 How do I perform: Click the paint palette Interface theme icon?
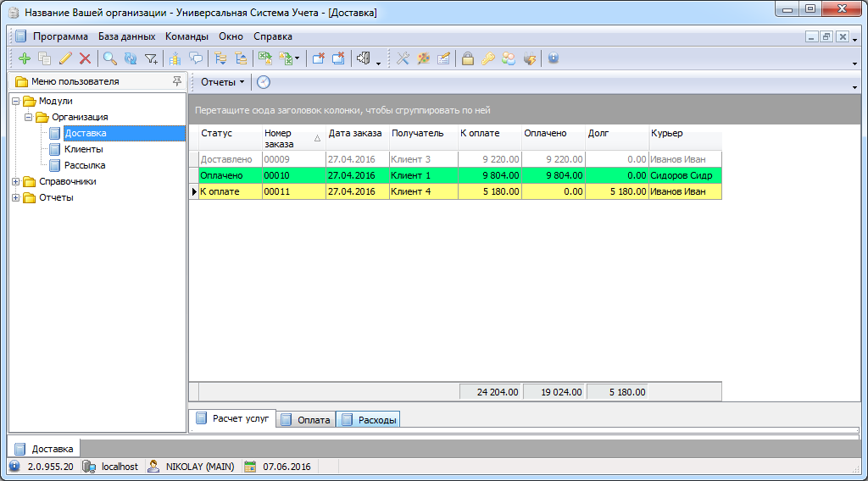(424, 58)
